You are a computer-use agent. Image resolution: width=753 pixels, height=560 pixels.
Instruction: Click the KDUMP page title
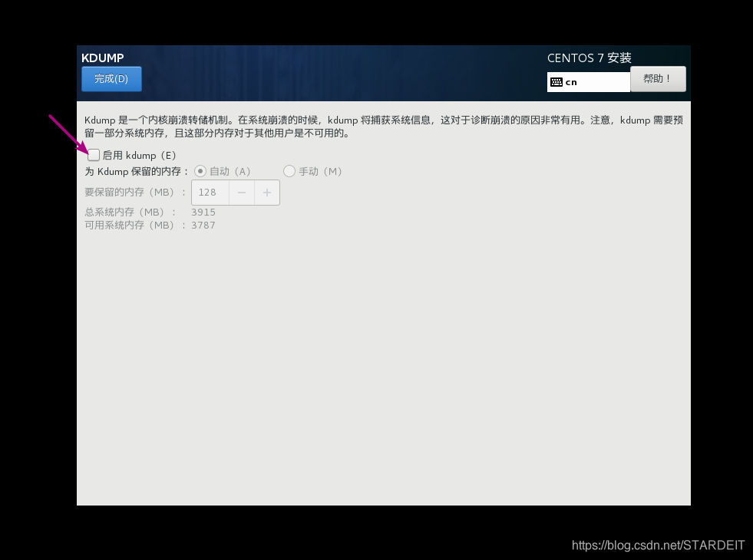103,58
